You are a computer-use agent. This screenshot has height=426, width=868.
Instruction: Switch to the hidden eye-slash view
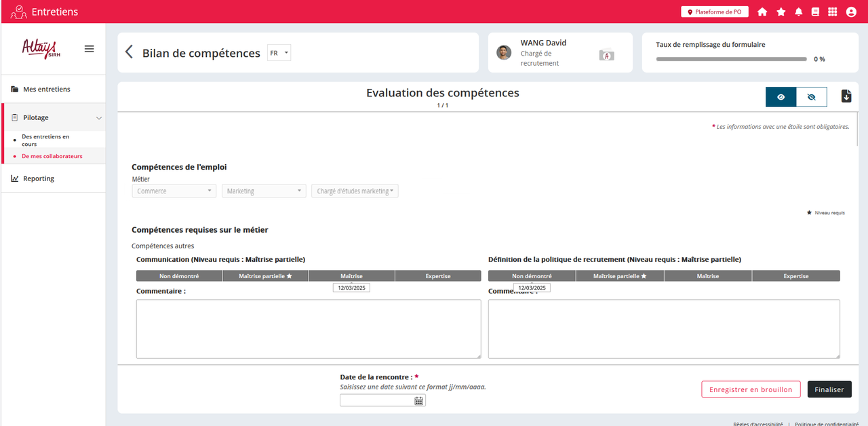[x=811, y=97]
